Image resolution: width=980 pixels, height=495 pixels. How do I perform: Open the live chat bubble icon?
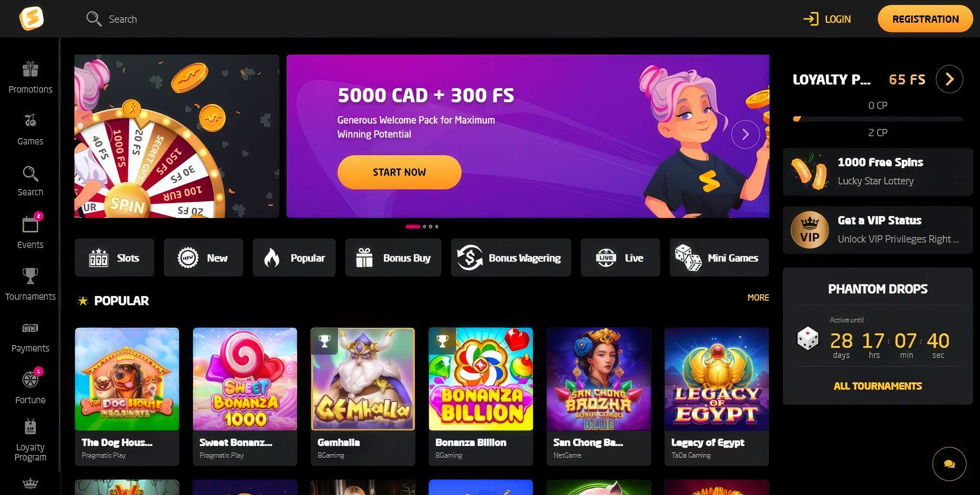point(949,464)
